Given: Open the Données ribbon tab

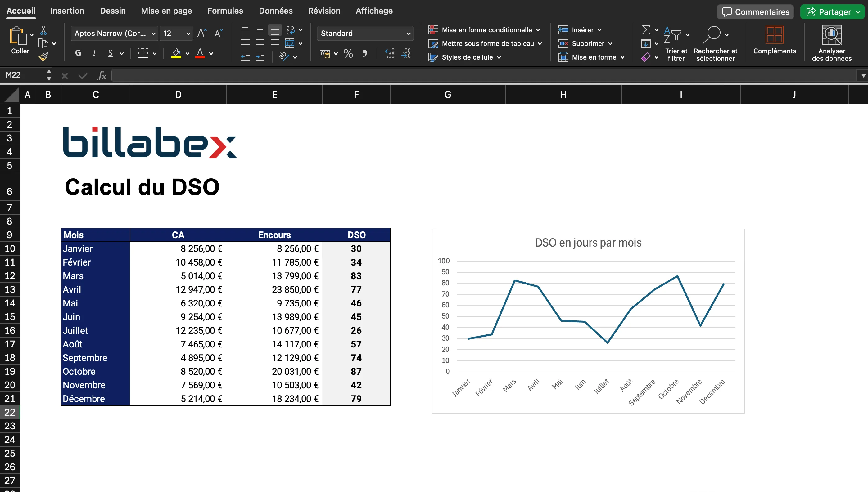Looking at the screenshot, I should click(276, 11).
